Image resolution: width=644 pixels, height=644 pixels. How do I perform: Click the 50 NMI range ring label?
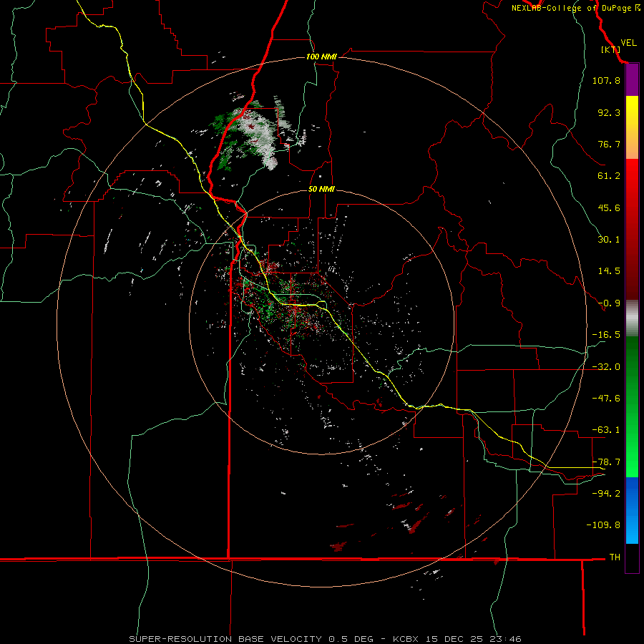[x=321, y=190]
